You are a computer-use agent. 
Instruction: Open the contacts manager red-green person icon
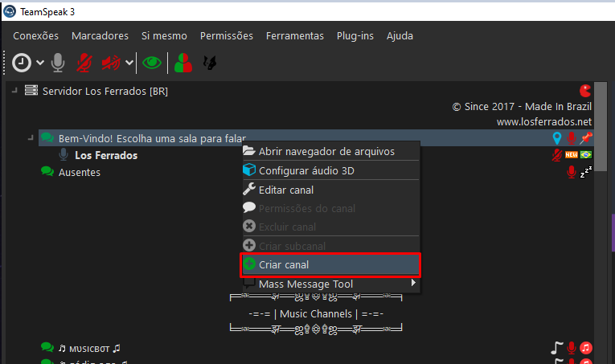184,62
